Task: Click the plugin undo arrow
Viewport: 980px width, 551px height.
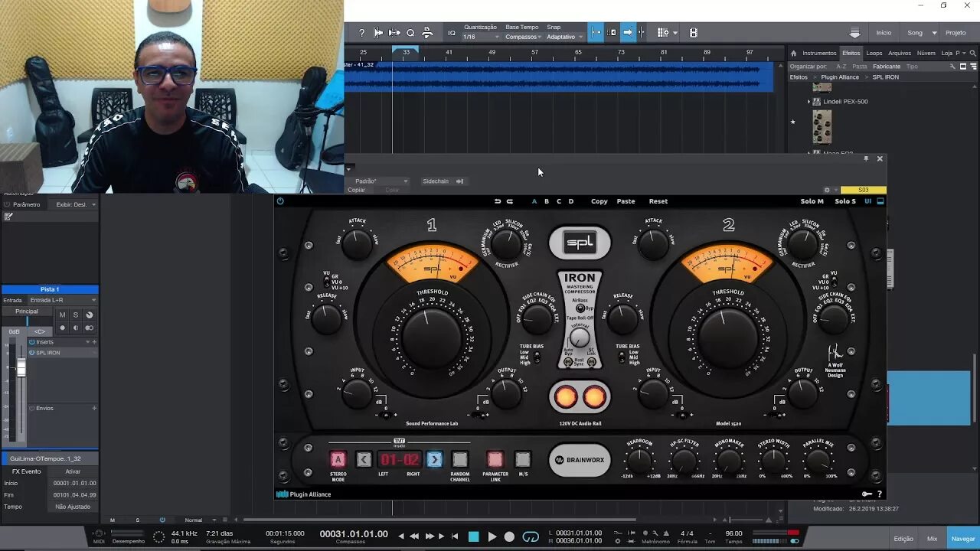Action: 498,201
